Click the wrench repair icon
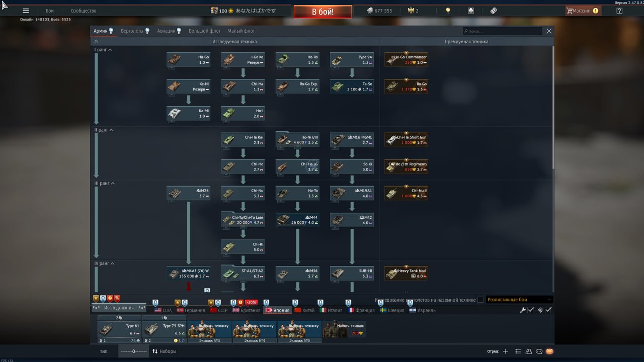The image size is (644, 362). tap(523, 310)
